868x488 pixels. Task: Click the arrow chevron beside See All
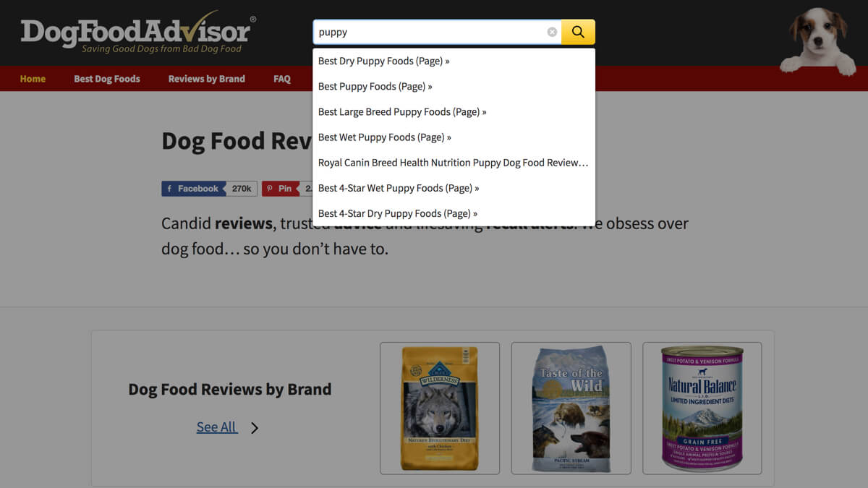click(x=254, y=428)
